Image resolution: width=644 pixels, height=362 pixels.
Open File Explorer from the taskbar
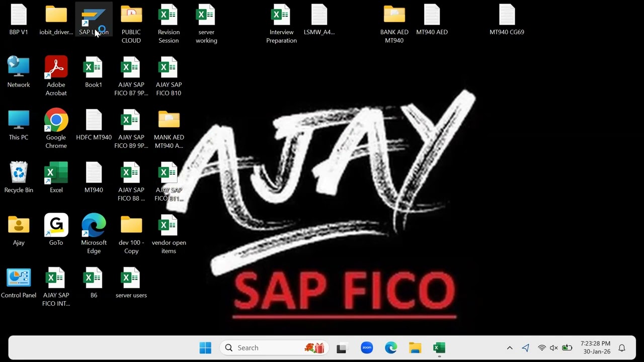point(415,348)
